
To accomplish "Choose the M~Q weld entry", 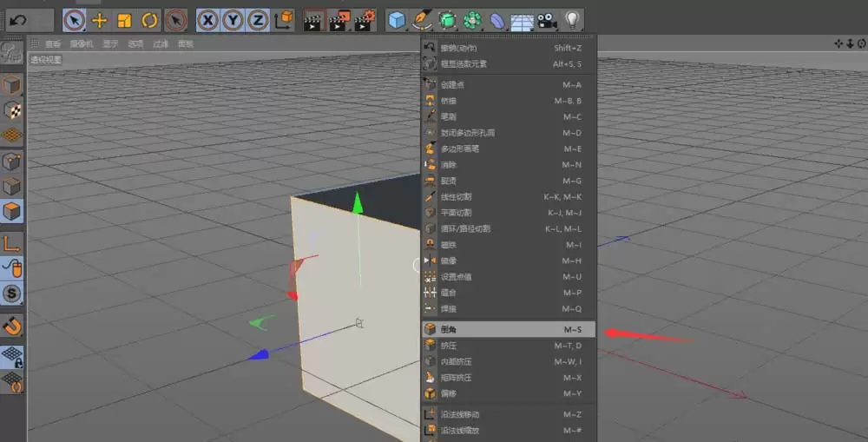I will click(508, 308).
